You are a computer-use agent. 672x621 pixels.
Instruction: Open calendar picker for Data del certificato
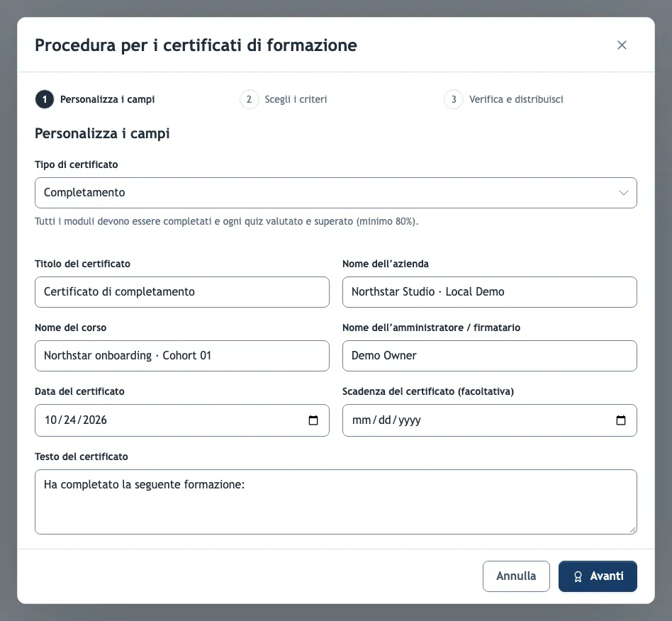(313, 420)
